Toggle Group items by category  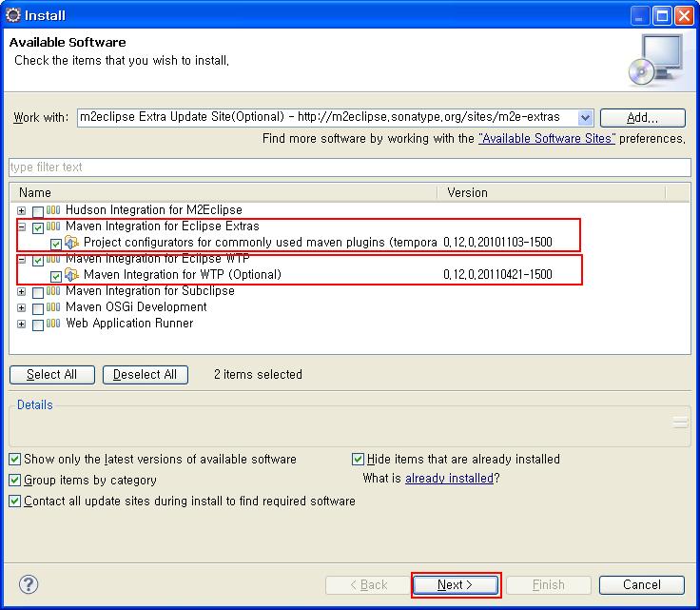(x=14, y=480)
